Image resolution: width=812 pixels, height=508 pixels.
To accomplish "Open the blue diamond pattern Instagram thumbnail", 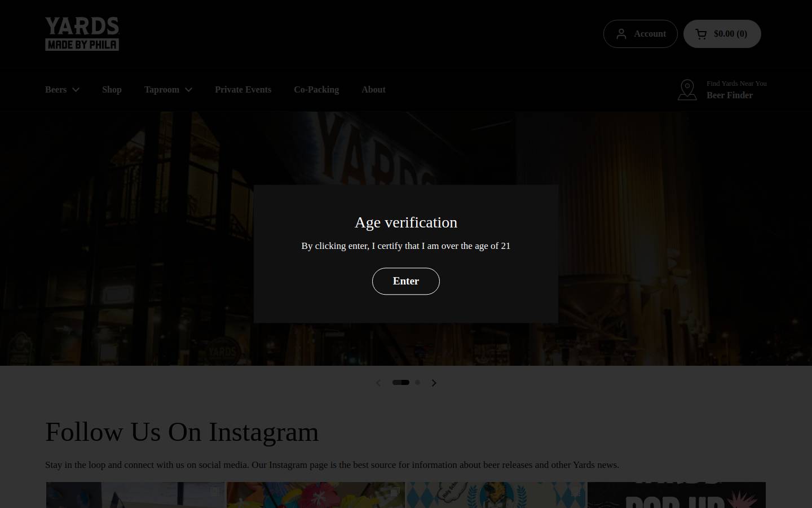I will (x=496, y=495).
